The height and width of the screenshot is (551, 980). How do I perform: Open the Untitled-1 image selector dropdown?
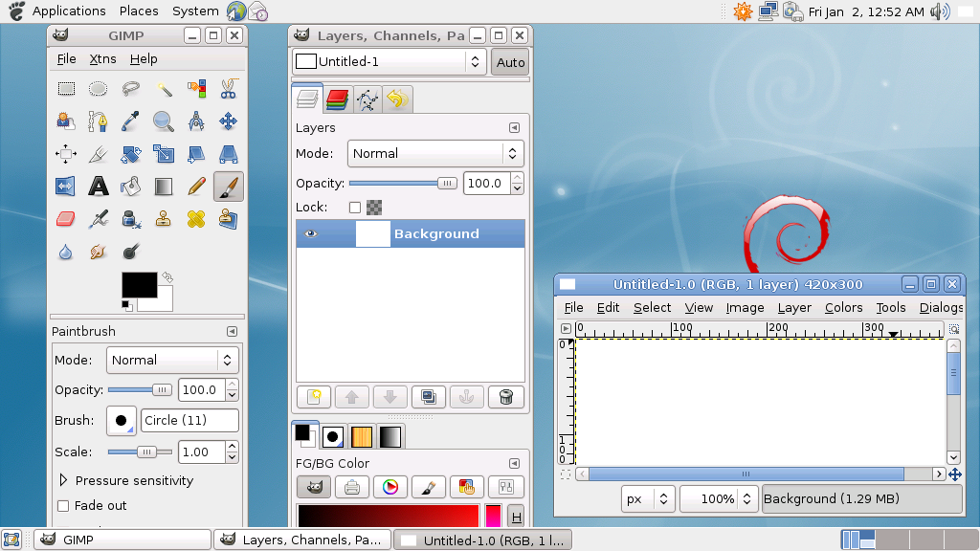click(x=389, y=61)
